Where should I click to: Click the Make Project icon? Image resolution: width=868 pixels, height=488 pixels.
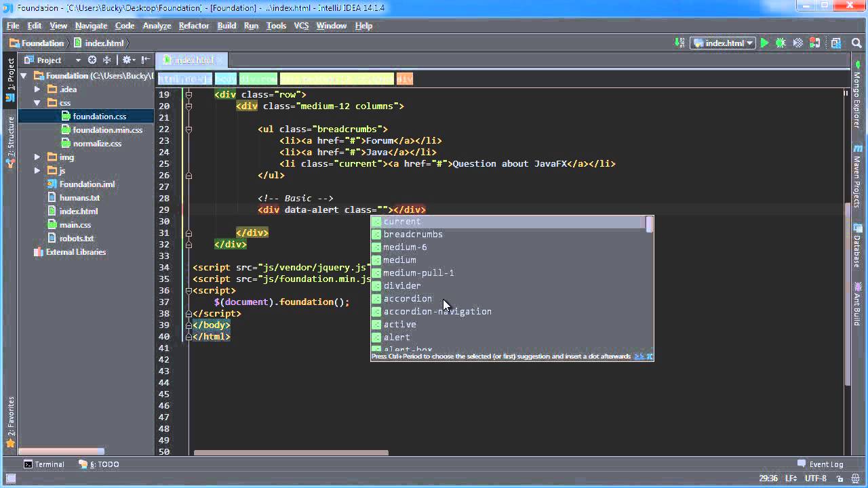click(680, 43)
